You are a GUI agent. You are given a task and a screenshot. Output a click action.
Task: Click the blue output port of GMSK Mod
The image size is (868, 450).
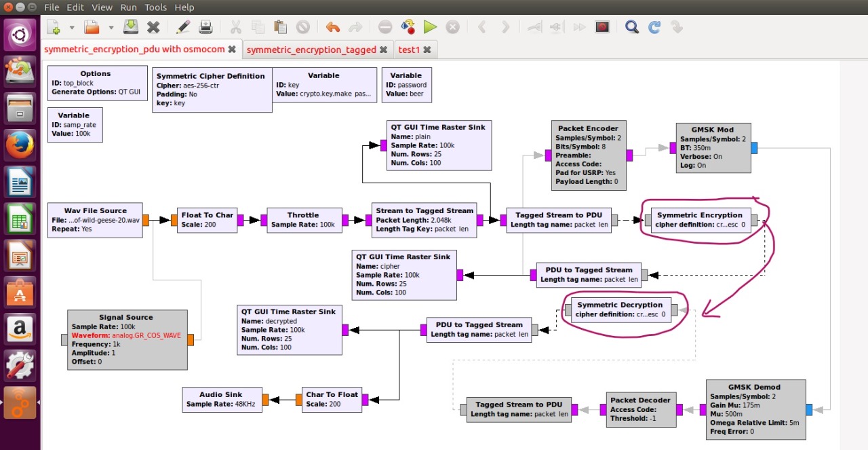754,148
